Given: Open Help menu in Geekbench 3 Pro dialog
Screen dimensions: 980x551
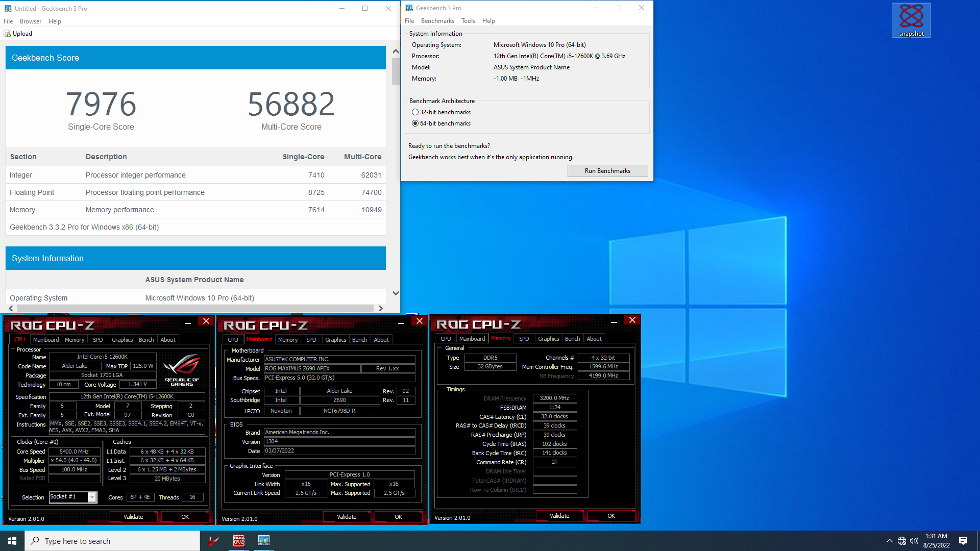Looking at the screenshot, I should pos(488,21).
